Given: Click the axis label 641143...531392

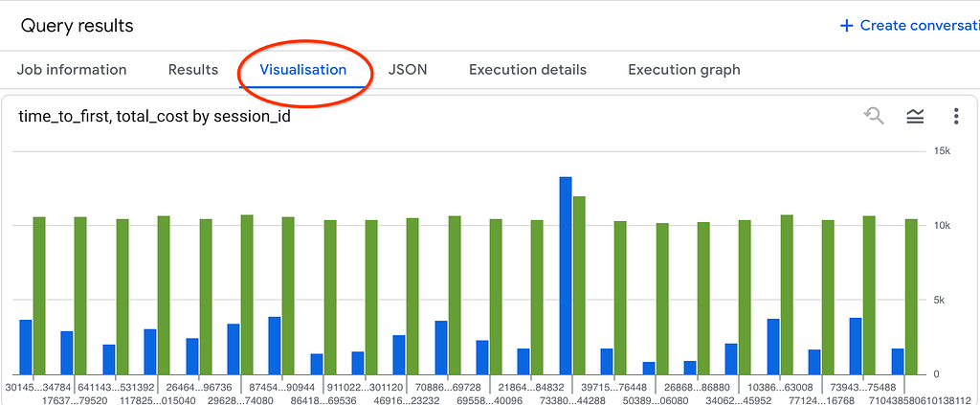Looking at the screenshot, I should click(x=116, y=388).
